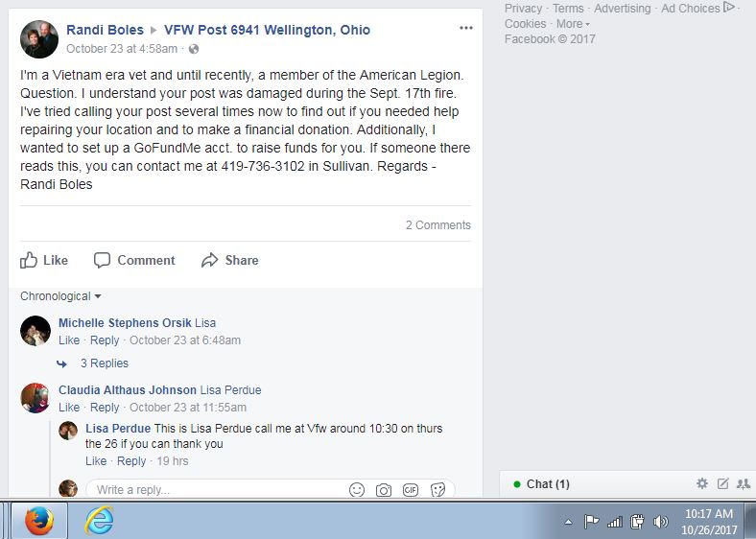Attach a photo using the camera icon

[384, 490]
